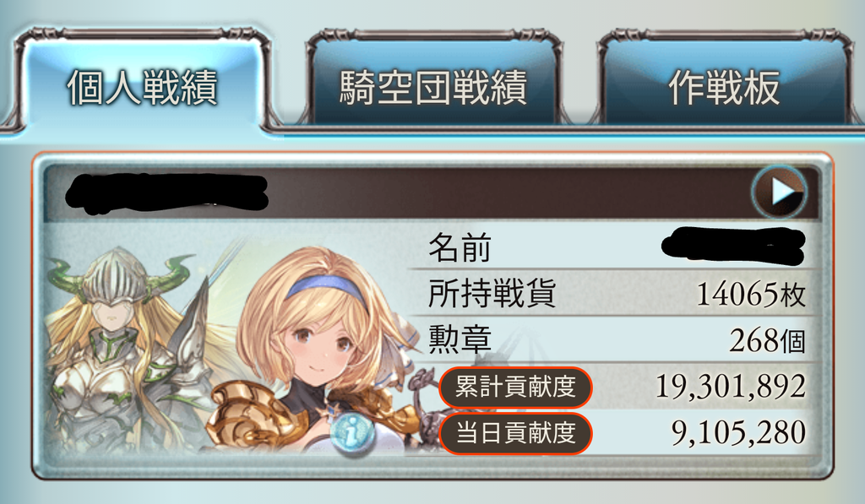
Task: Click the 当日貢献度 label button
Action: (x=515, y=433)
